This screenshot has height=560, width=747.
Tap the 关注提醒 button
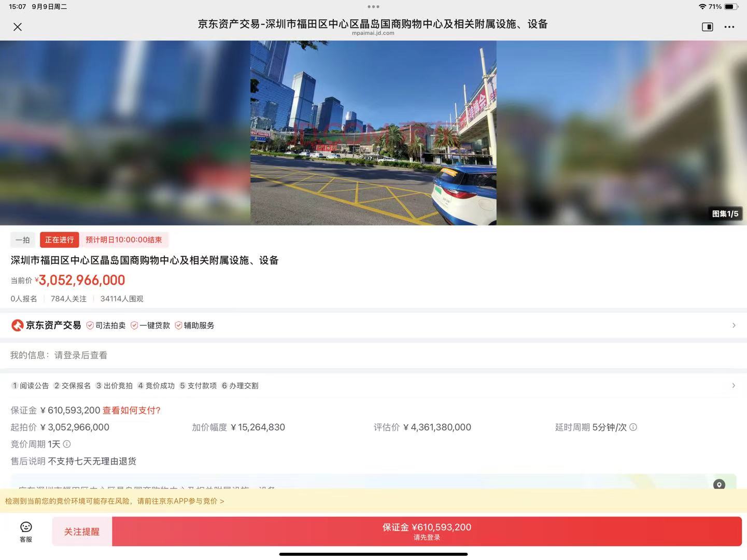[82, 531]
